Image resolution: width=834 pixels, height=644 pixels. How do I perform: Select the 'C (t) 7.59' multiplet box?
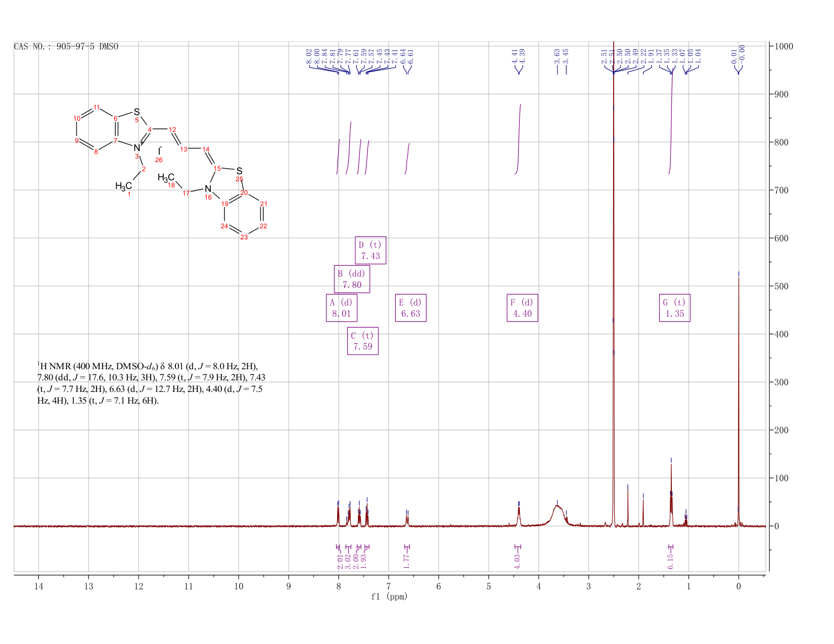pos(363,341)
